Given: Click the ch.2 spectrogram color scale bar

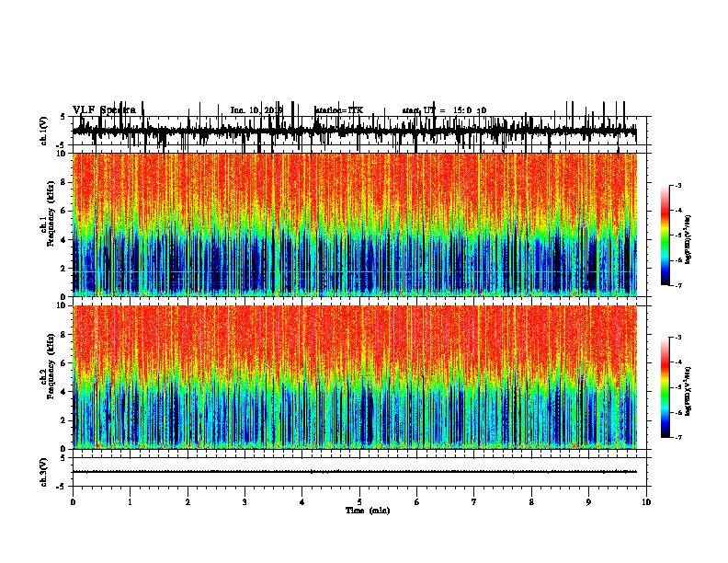Looking at the screenshot, I should pyautogui.click(x=665, y=387).
